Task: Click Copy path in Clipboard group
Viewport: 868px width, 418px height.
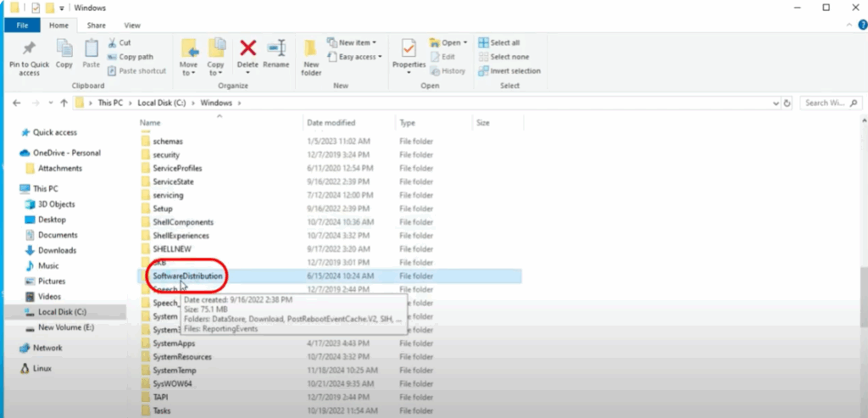Action: click(x=130, y=57)
